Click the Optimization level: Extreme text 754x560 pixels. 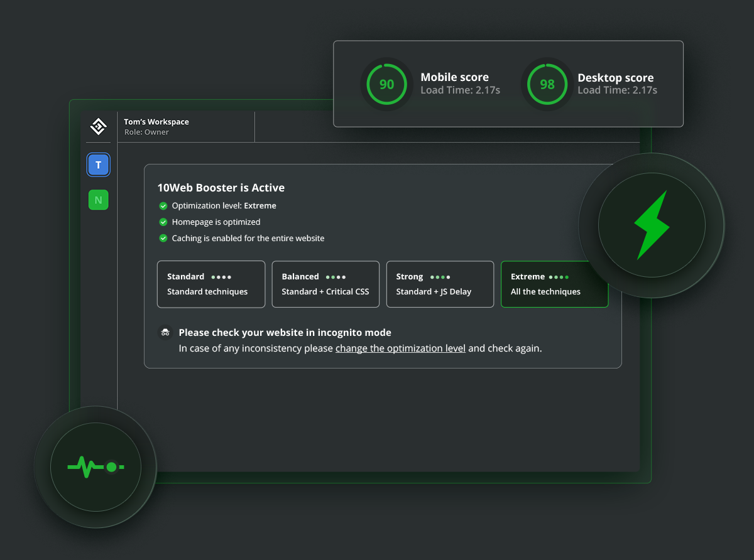tap(224, 206)
